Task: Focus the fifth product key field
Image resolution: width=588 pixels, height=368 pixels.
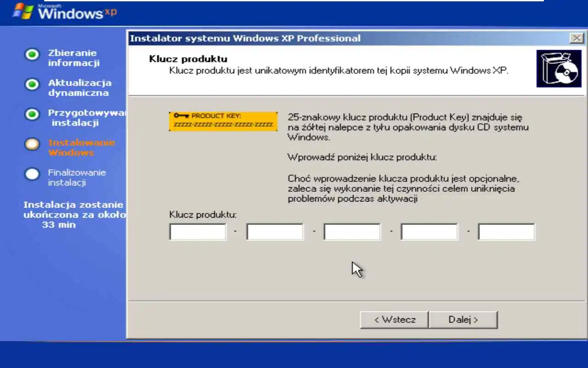Action: click(506, 232)
